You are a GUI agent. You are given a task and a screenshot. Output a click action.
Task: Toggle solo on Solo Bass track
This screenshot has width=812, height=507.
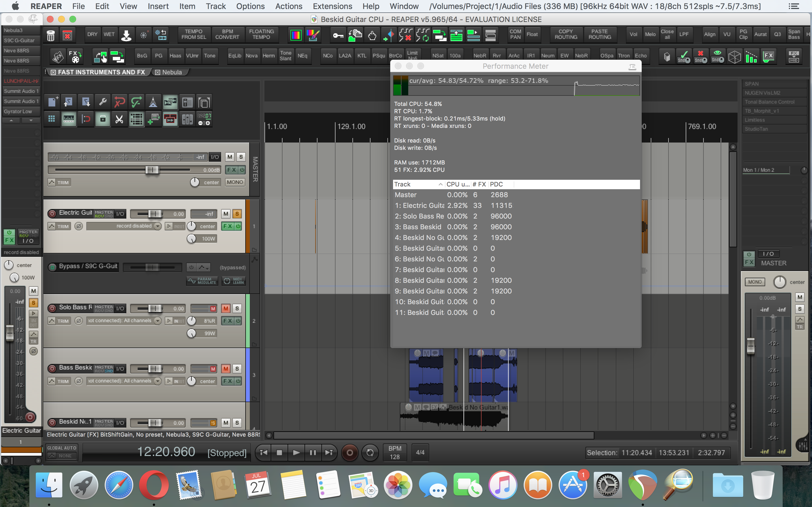click(237, 308)
